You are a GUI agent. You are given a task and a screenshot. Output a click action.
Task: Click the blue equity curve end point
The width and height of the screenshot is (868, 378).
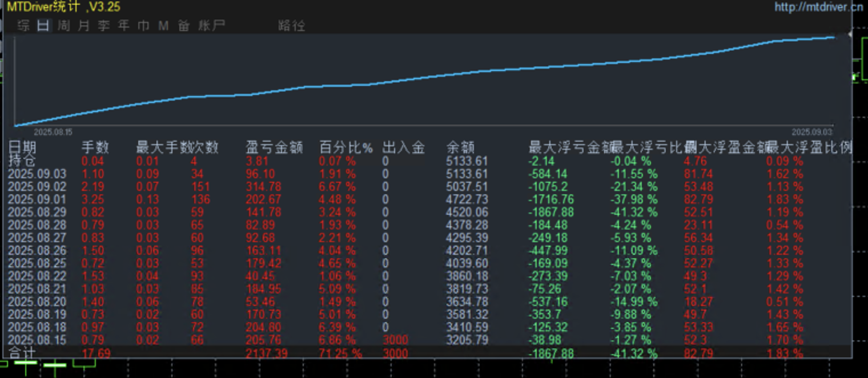[x=834, y=37]
